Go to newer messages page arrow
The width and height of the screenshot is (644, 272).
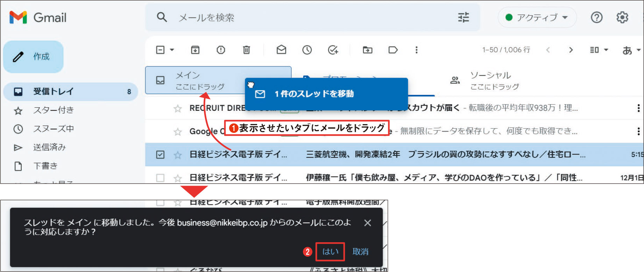(548, 50)
